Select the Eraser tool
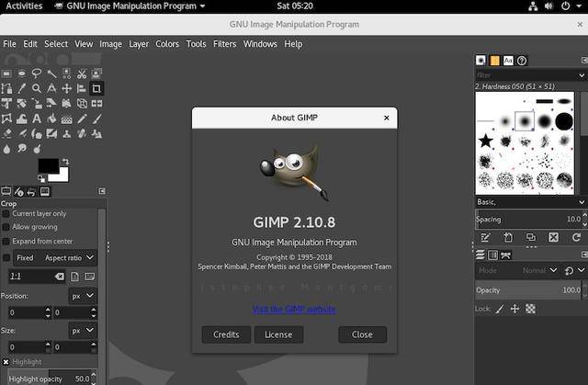The image size is (588, 385). [x=6, y=134]
